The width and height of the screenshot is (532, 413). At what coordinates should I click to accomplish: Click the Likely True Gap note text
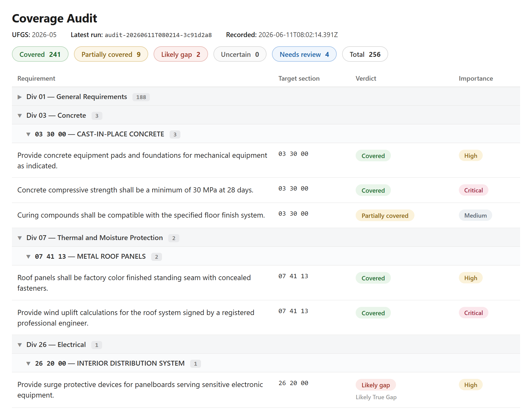click(x=376, y=397)
